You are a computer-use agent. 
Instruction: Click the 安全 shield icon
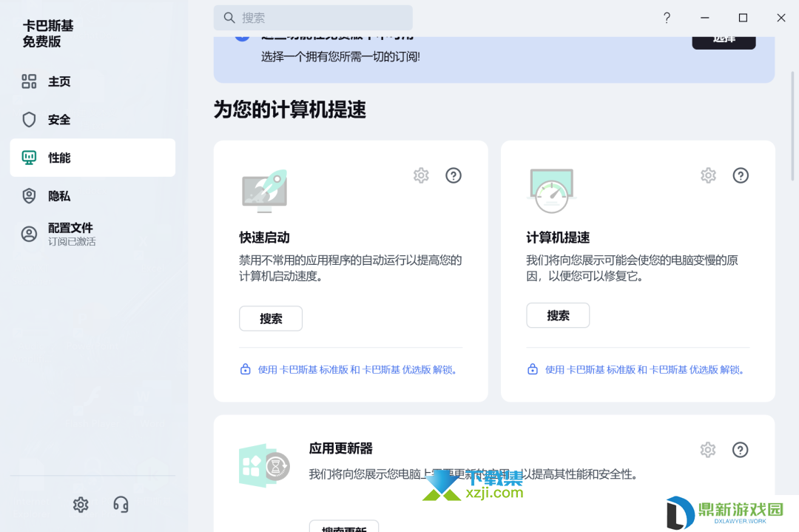coord(29,120)
